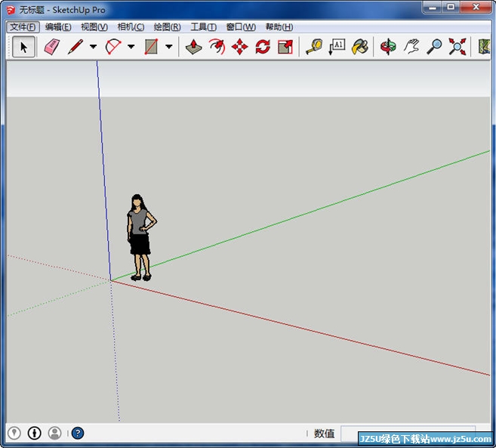The height and width of the screenshot is (448, 496).
Task: Click the 数值 measurements input box
Action: (408, 434)
